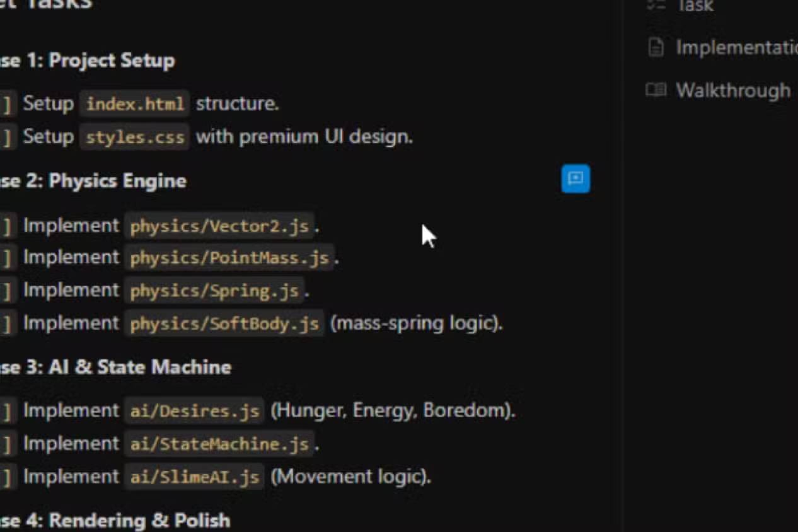Click the ai/SlimeAI.js code label
Image resolution: width=798 pixels, height=532 pixels.
(x=195, y=477)
